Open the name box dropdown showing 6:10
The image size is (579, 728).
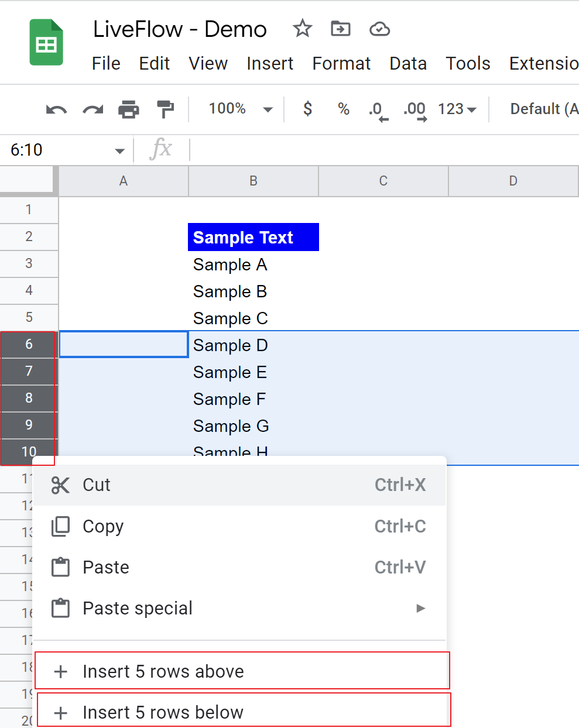point(64,150)
